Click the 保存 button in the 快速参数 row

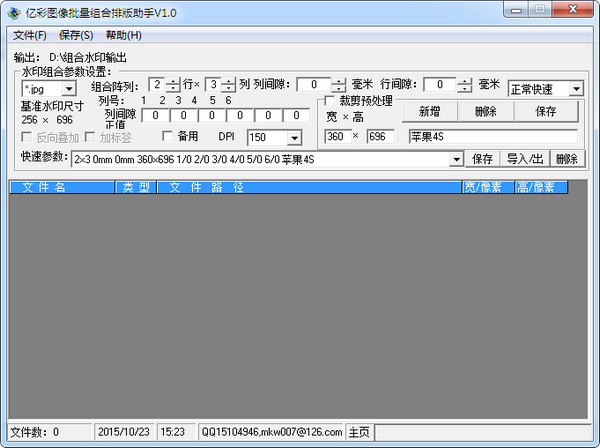click(x=482, y=159)
